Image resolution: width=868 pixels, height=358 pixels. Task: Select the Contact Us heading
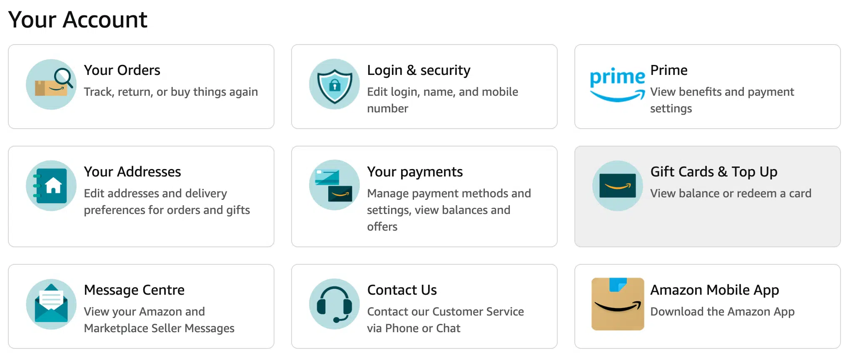click(402, 290)
